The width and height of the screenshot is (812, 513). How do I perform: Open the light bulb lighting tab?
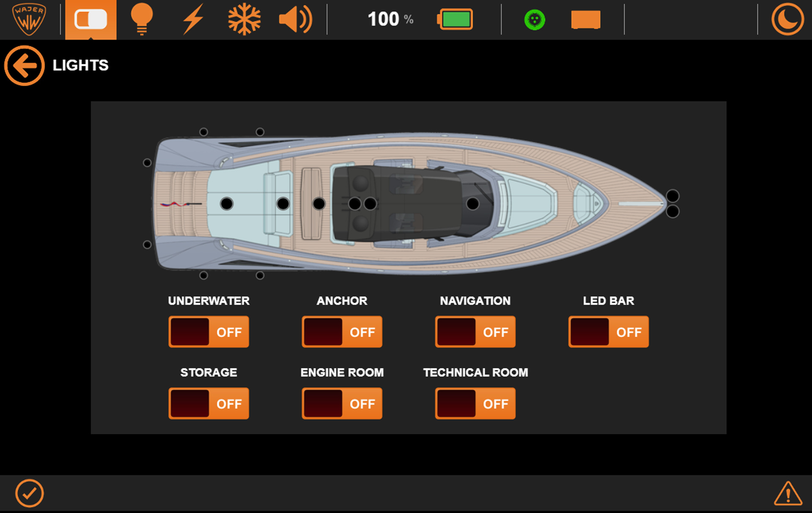(142, 19)
